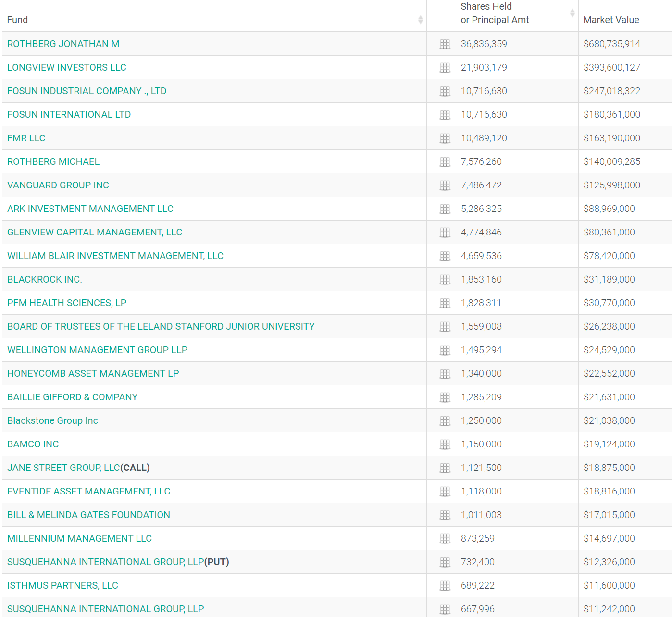Visit the FMR LLC fund link

tap(26, 138)
